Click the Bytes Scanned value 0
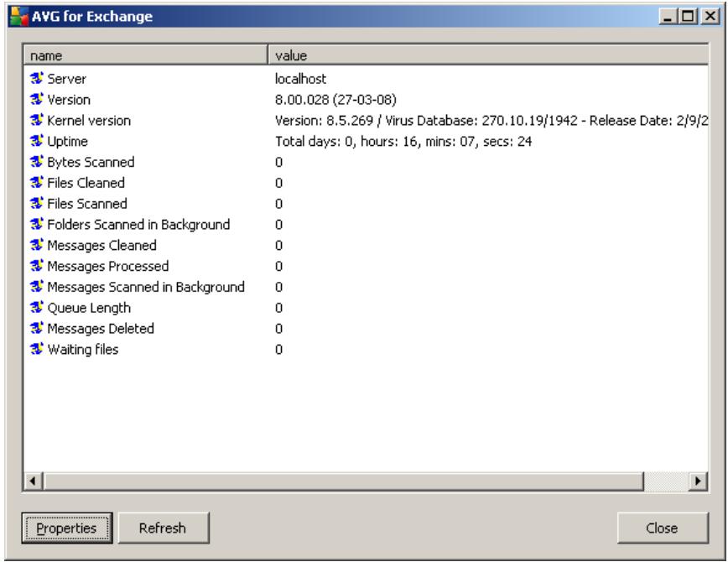 point(278,162)
